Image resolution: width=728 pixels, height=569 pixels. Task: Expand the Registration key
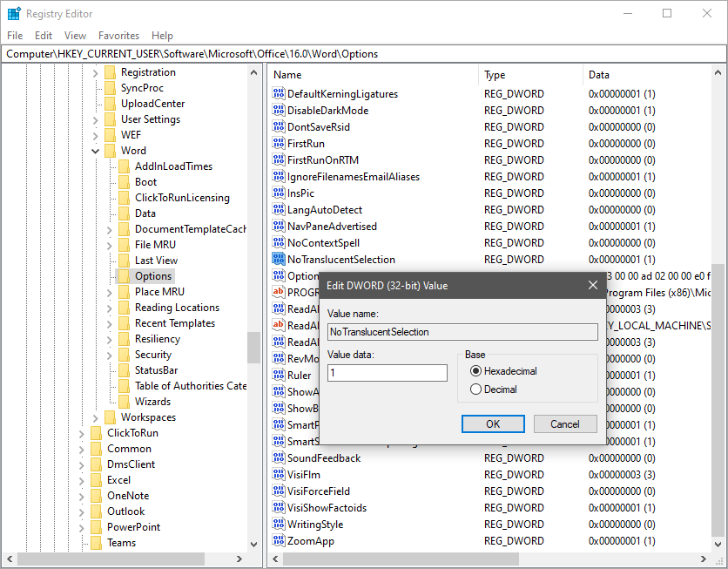[95, 73]
